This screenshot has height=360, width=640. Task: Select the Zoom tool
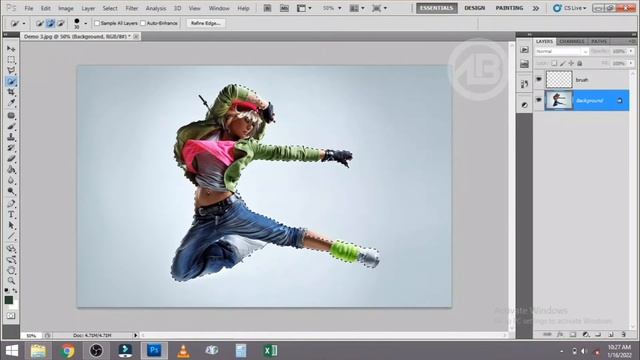click(11, 281)
